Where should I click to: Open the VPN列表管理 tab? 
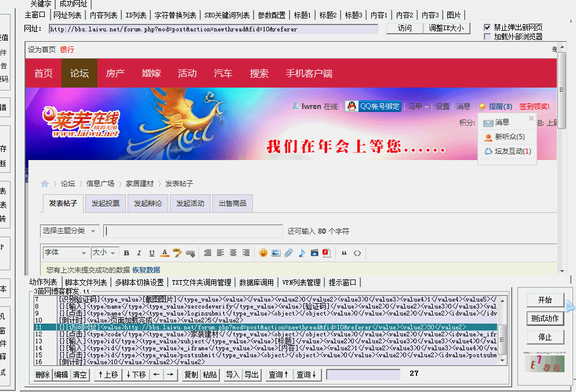pyautogui.click(x=301, y=282)
